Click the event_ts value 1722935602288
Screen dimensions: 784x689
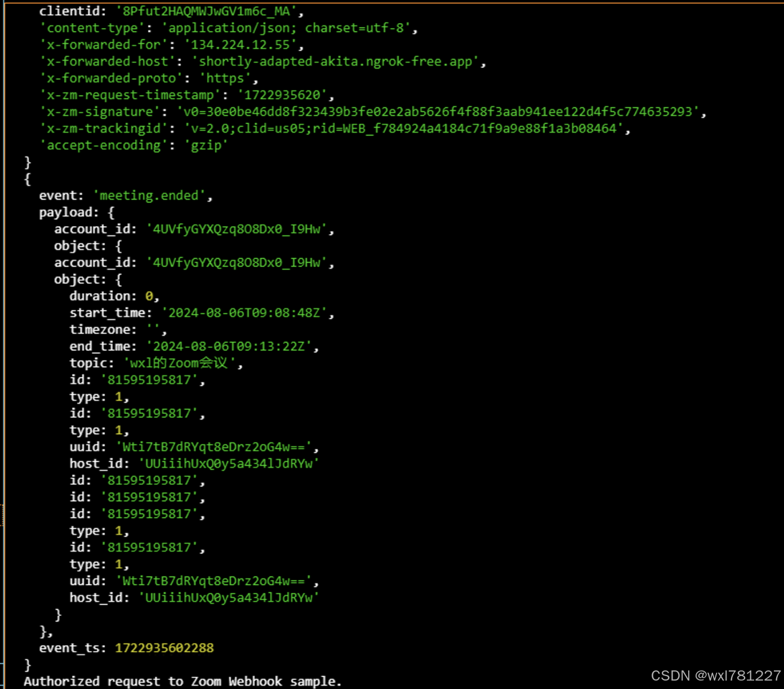click(164, 648)
